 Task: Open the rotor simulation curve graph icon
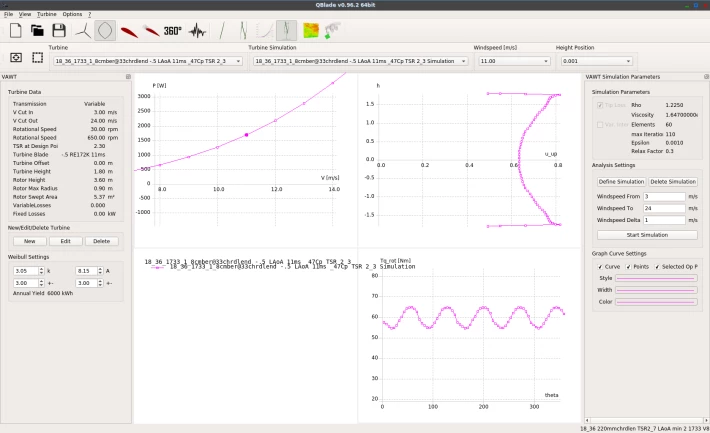coord(264,31)
